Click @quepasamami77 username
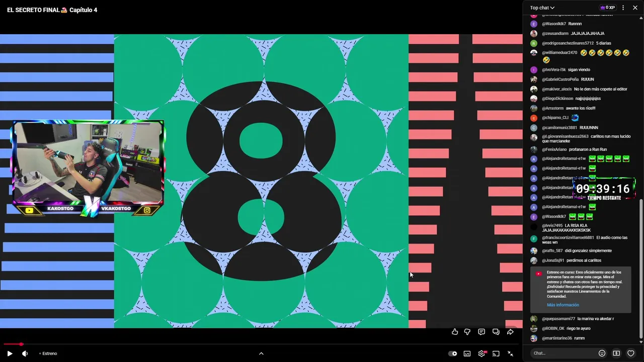This screenshot has width=644, height=362. (x=558, y=319)
